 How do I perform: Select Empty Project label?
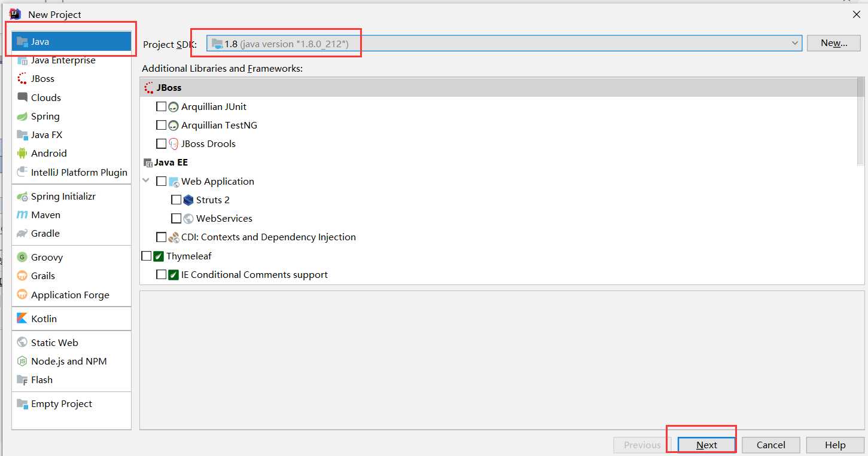tap(62, 404)
